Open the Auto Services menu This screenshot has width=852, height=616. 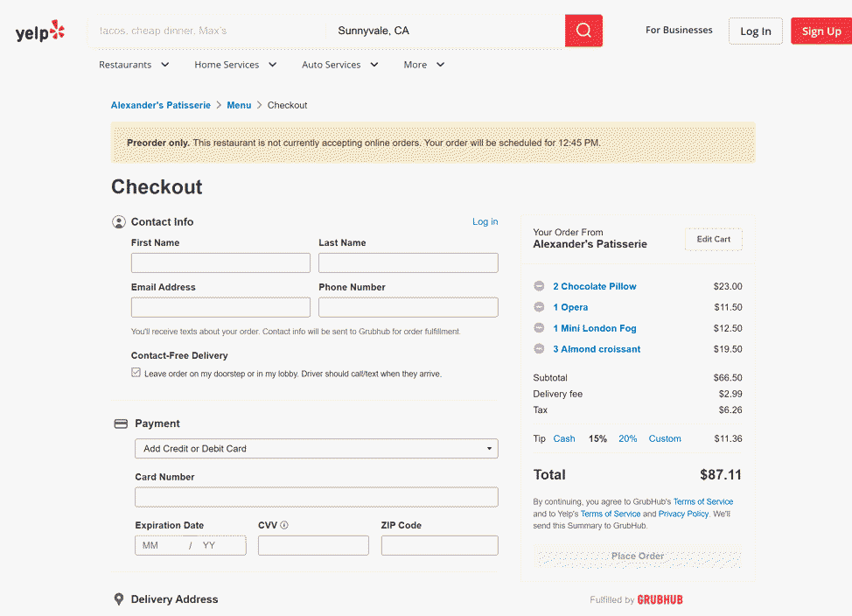[339, 65]
